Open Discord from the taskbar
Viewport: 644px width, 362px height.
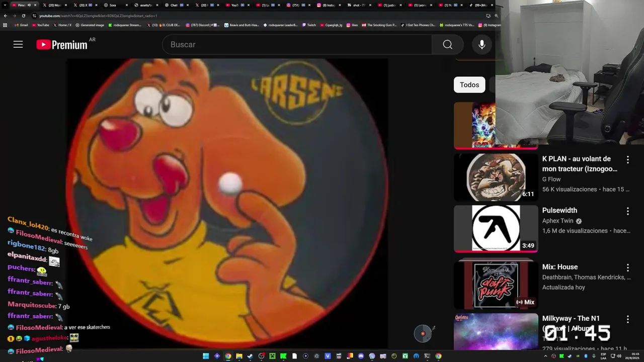click(x=361, y=356)
